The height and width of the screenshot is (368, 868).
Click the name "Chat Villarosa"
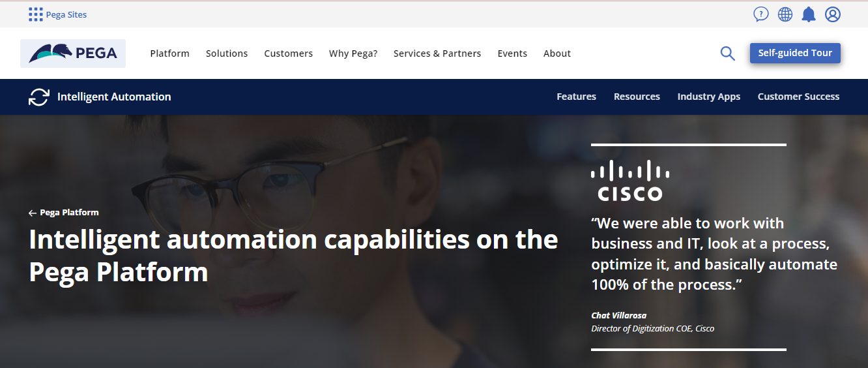[618, 316]
